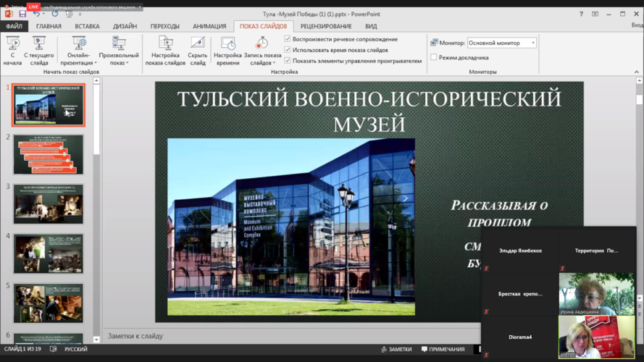Toggle Показать элементы управления проигрывателем checkbox
This screenshot has height=362, width=644.
point(288,61)
